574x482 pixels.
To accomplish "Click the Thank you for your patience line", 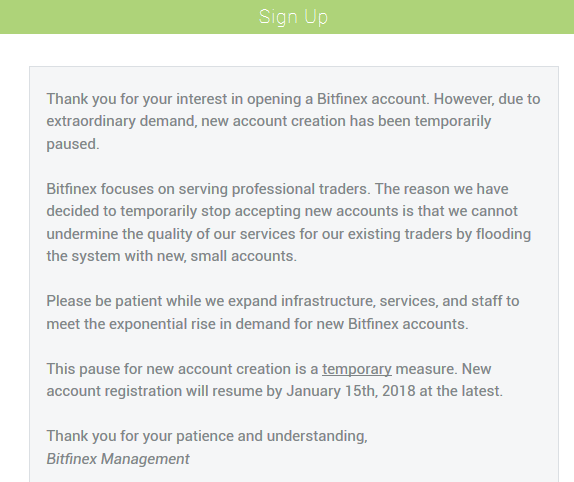I will (x=207, y=436).
